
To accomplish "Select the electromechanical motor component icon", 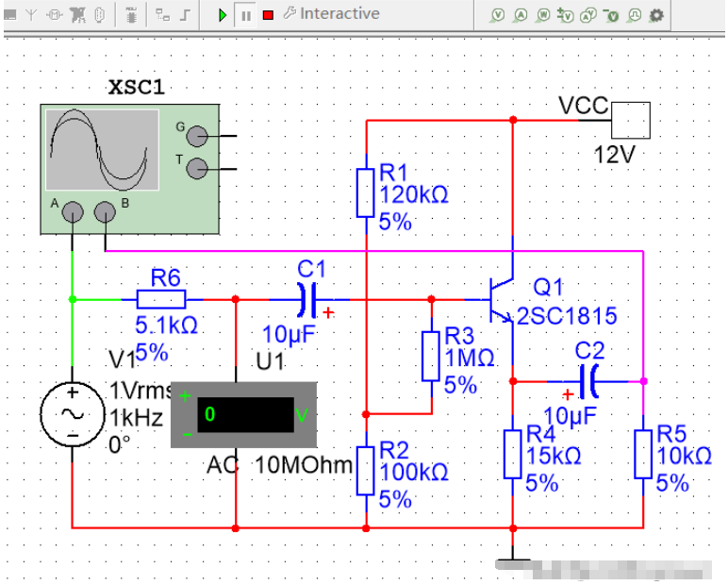I will pos(55,15).
